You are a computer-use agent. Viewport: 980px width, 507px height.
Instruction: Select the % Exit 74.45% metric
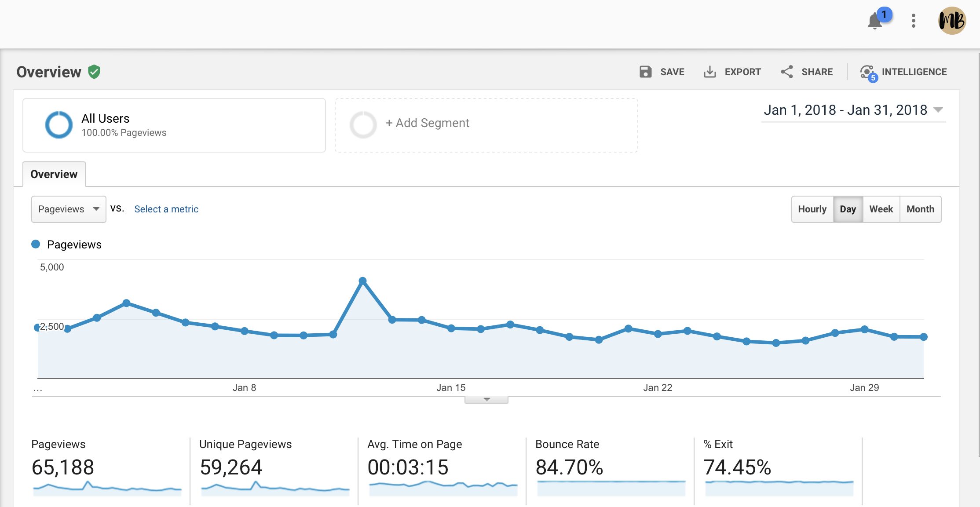pyautogui.click(x=779, y=471)
